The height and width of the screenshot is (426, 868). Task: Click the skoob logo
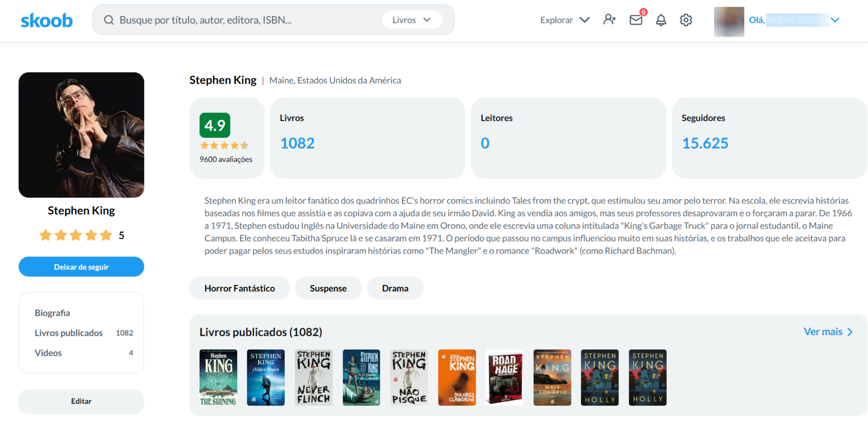coord(46,20)
